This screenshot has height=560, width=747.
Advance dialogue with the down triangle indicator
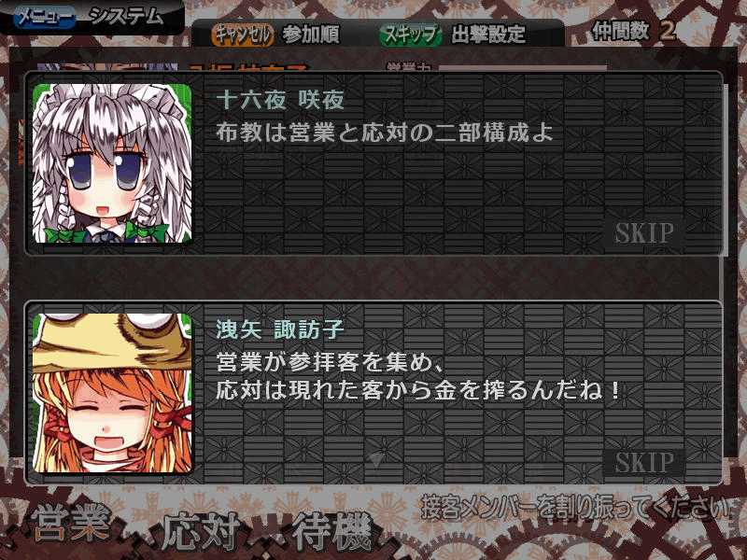coord(376,460)
